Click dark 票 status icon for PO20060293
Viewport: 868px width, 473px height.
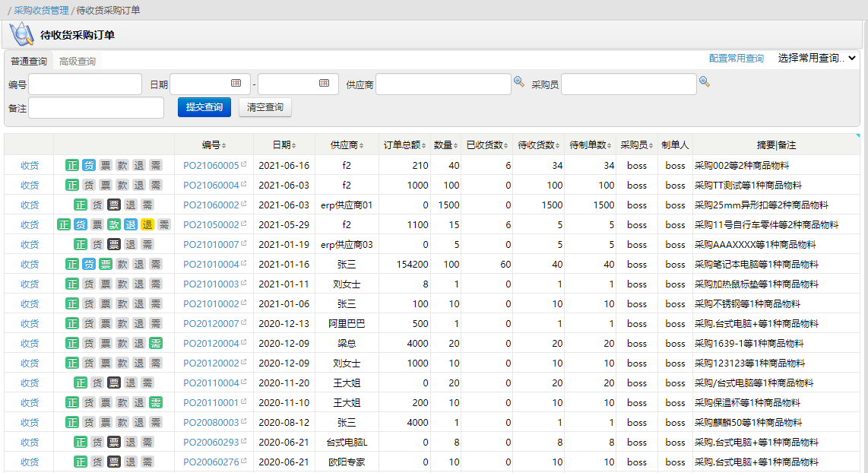(x=114, y=442)
